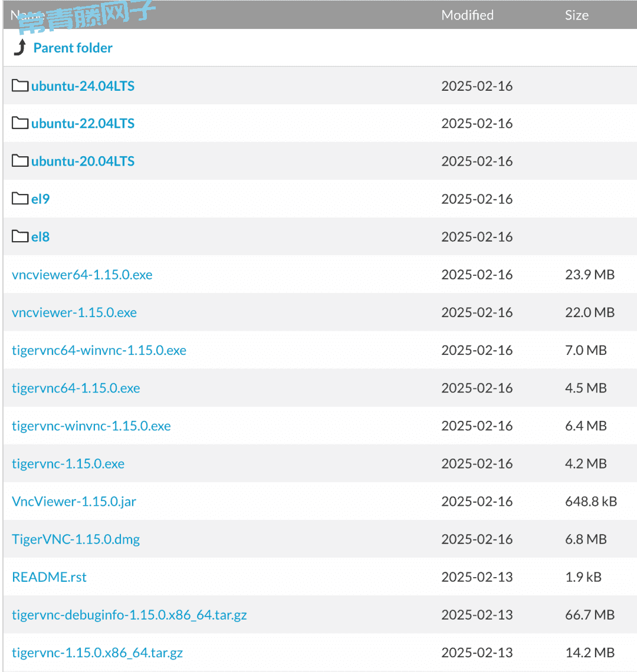The height and width of the screenshot is (672, 637).
Task: Download tigervnc-1.15.0.exe
Action: [68, 463]
